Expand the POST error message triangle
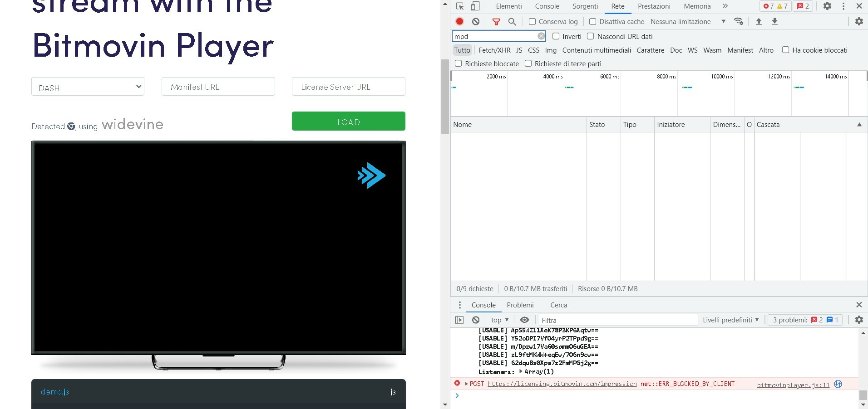 pos(466,384)
